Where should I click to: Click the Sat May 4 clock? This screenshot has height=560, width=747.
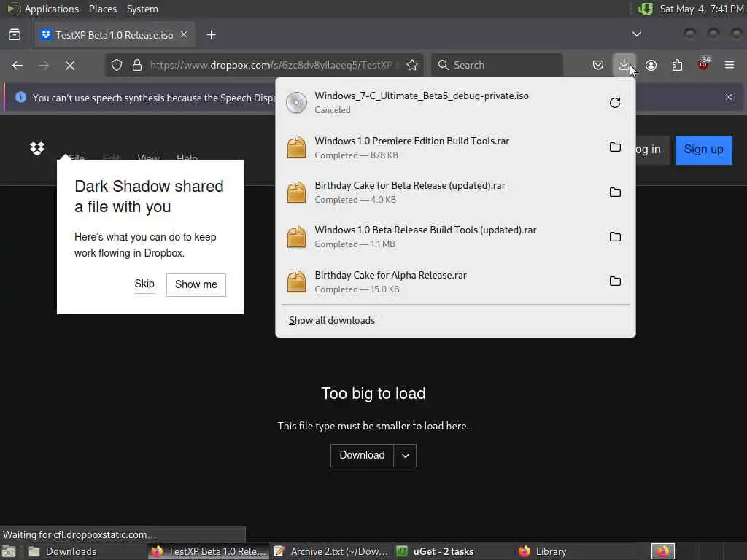pos(701,9)
